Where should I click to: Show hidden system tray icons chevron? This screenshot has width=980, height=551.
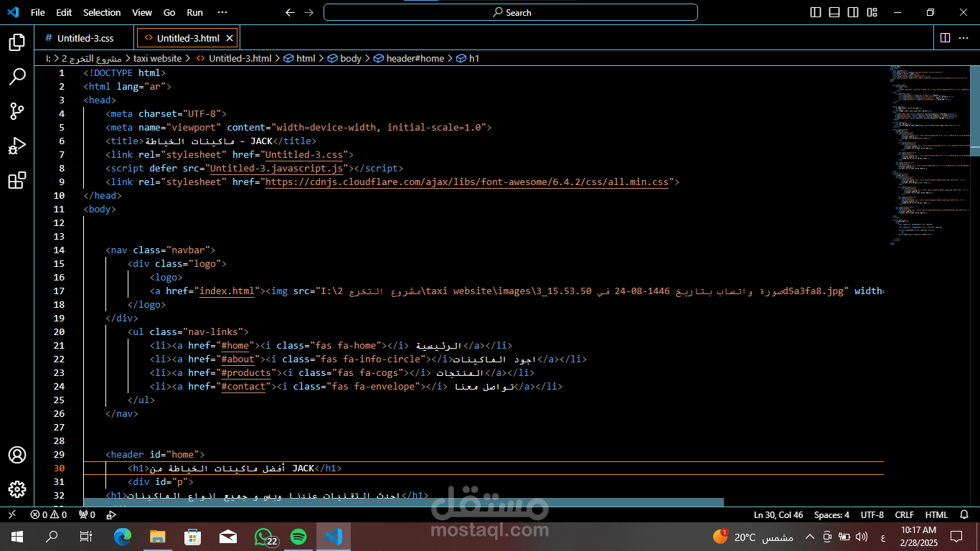coord(810,537)
